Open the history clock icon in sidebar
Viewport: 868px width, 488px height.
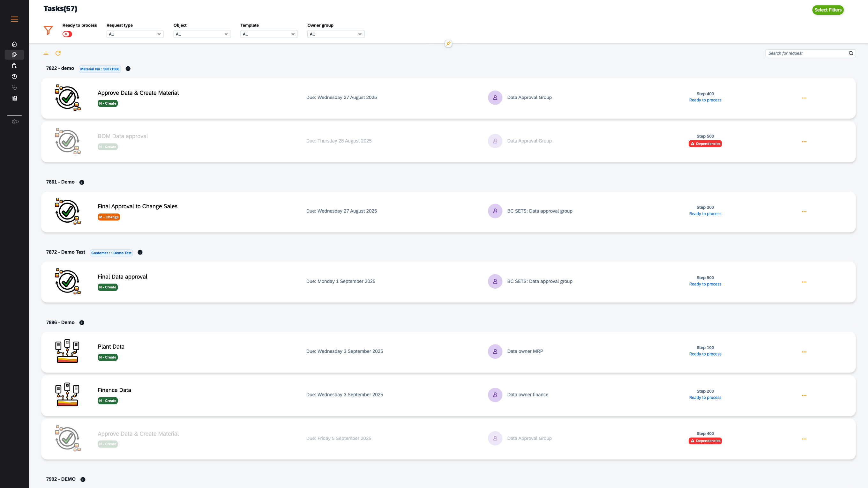coord(14,77)
